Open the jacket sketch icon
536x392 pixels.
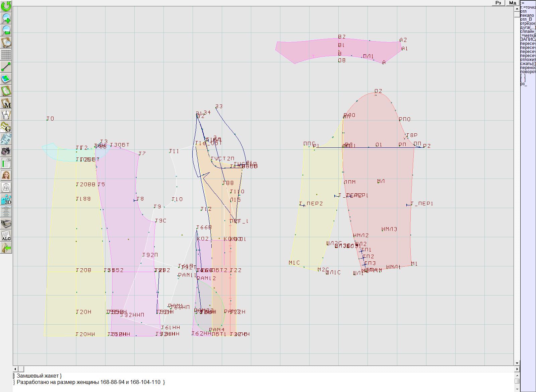point(6,187)
